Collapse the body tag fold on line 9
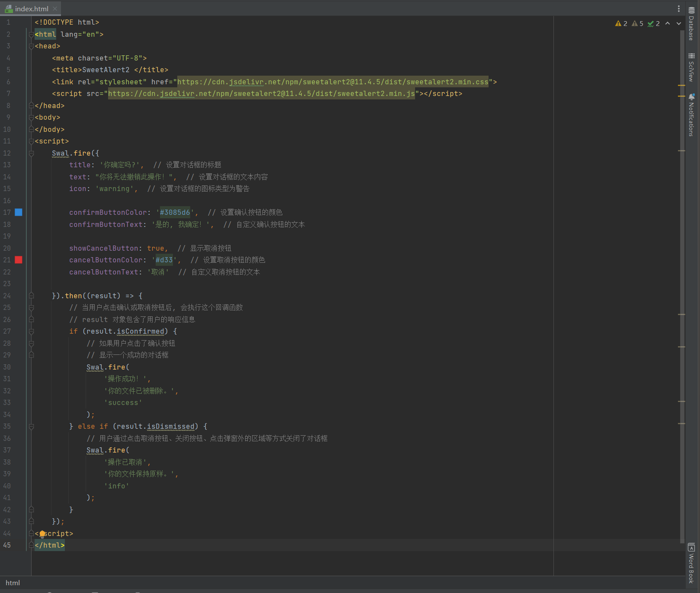This screenshot has width=700, height=593. point(31,118)
